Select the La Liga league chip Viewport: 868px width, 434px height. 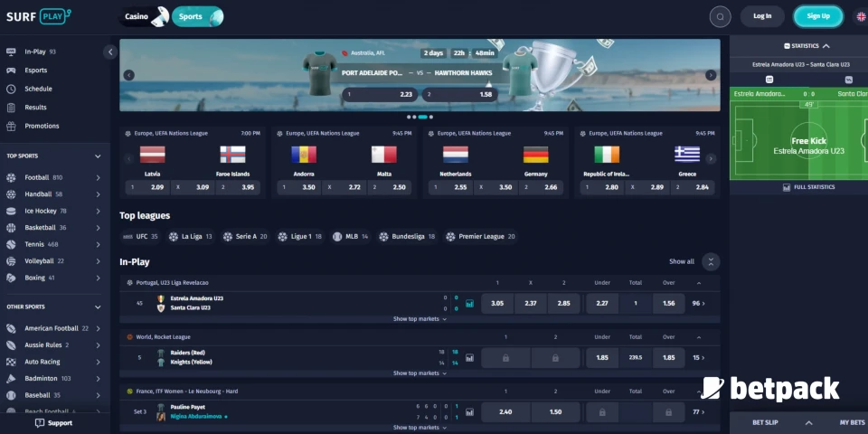click(x=191, y=236)
